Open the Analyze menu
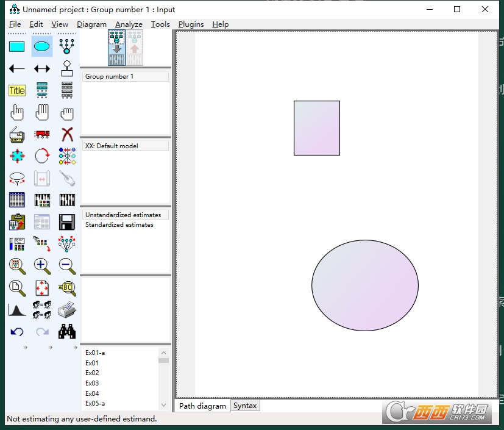The height and width of the screenshot is (430, 504). 129,24
